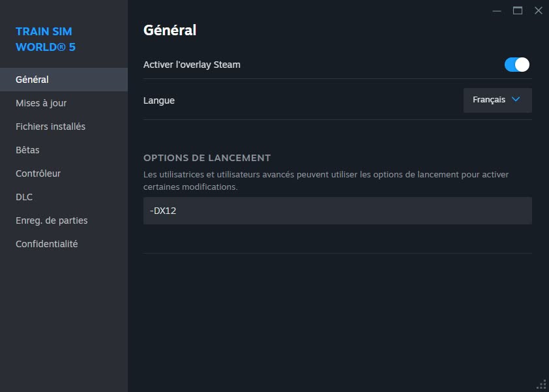Open the Général settings tab
Image resolution: width=549 pixels, height=392 pixels.
(x=64, y=80)
